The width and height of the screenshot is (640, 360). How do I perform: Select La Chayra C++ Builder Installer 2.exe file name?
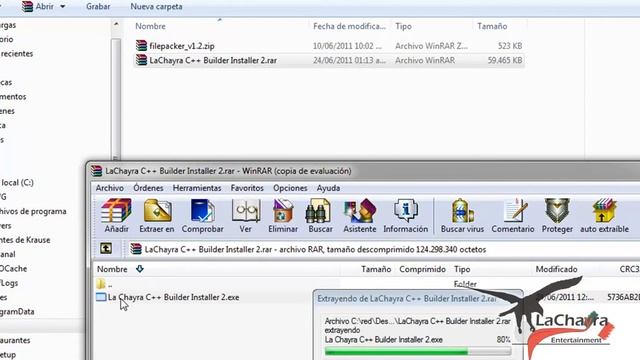[173, 297]
